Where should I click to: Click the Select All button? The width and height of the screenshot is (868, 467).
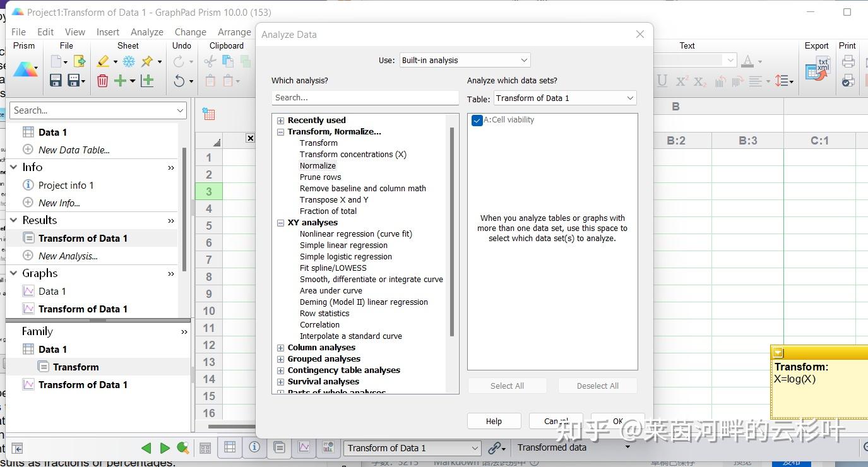point(508,386)
